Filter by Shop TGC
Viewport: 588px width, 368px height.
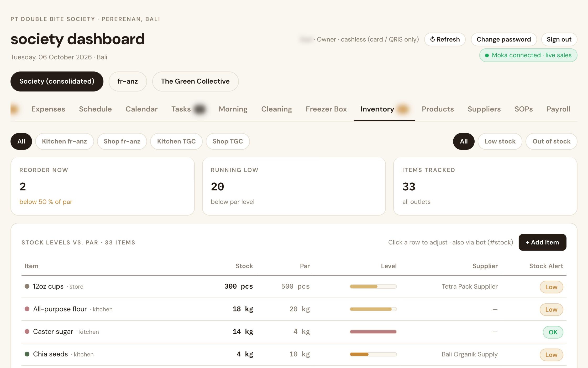228,141
